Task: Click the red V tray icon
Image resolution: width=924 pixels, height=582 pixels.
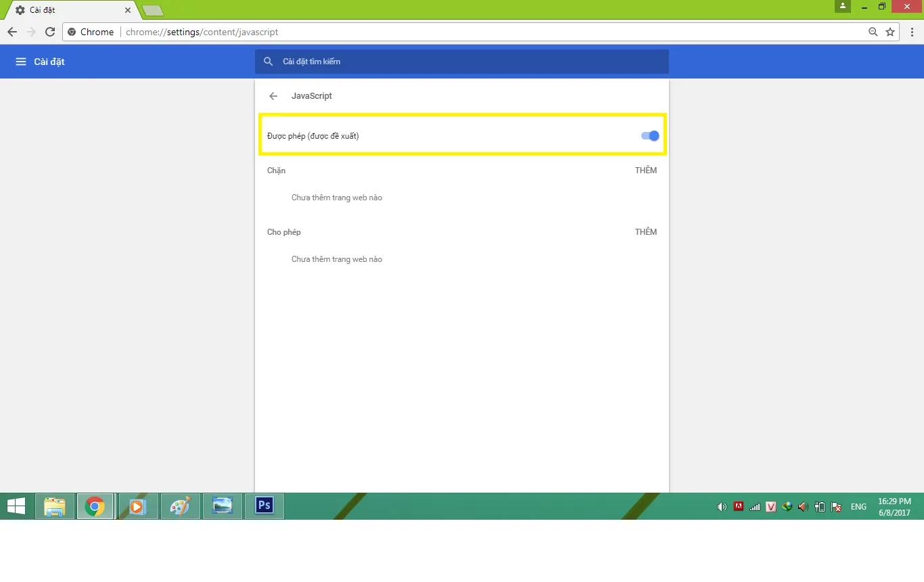Action: pos(771,507)
